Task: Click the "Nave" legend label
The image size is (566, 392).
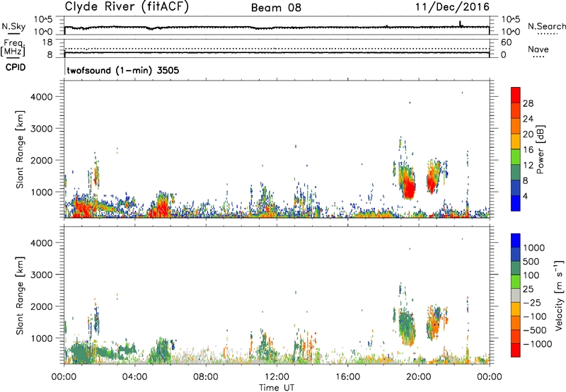Action: point(538,50)
